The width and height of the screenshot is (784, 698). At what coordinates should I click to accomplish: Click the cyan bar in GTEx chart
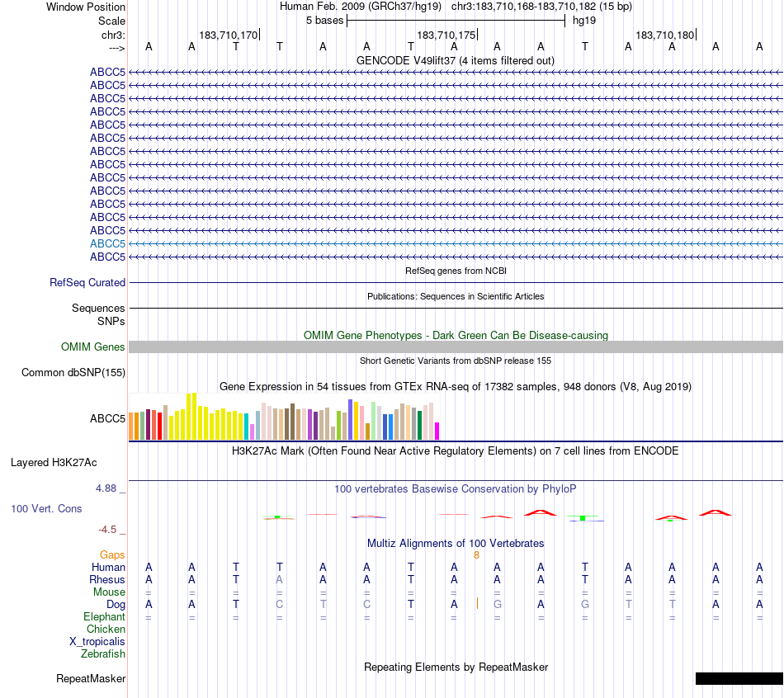tap(247, 427)
